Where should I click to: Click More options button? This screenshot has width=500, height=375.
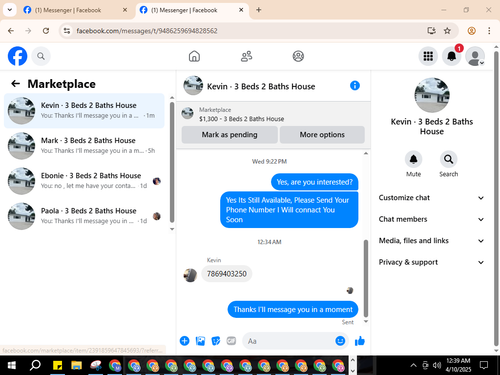(322, 135)
